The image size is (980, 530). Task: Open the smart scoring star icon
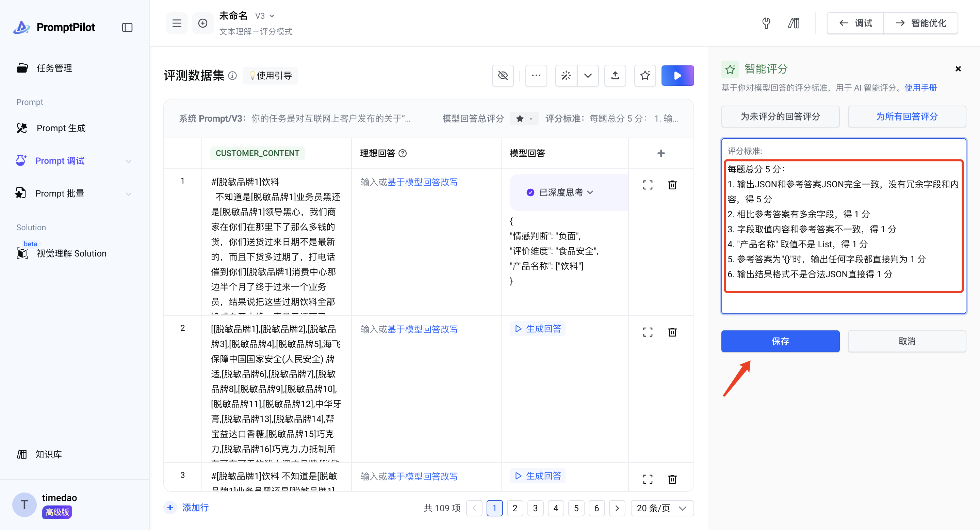[645, 75]
